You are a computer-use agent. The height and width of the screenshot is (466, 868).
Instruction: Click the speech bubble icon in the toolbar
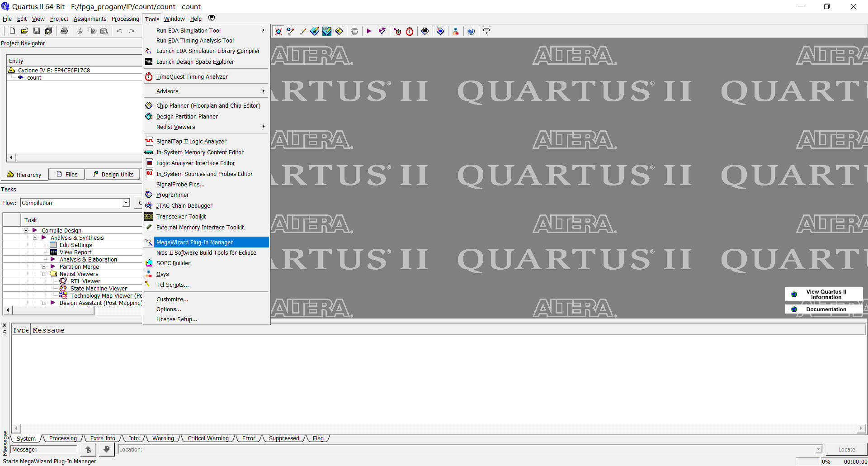click(x=486, y=31)
